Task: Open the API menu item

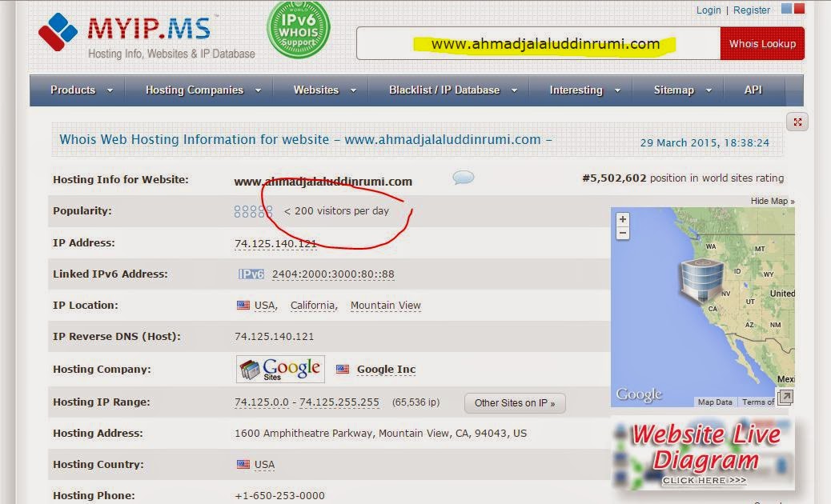Action: (x=753, y=90)
